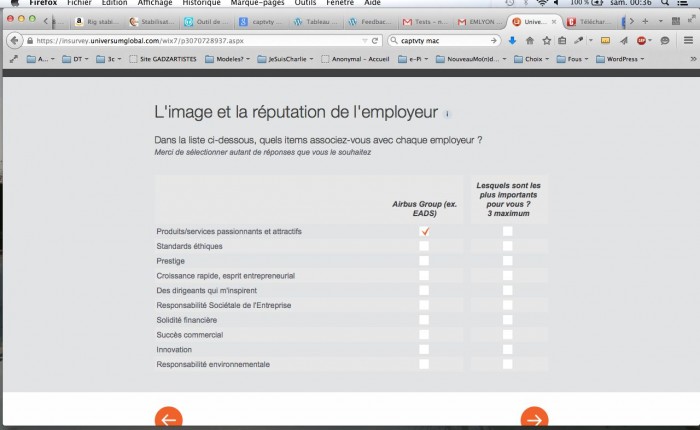Open the Downloads panel blue arrow
The width and height of the screenshot is (700, 430).
tap(512, 41)
